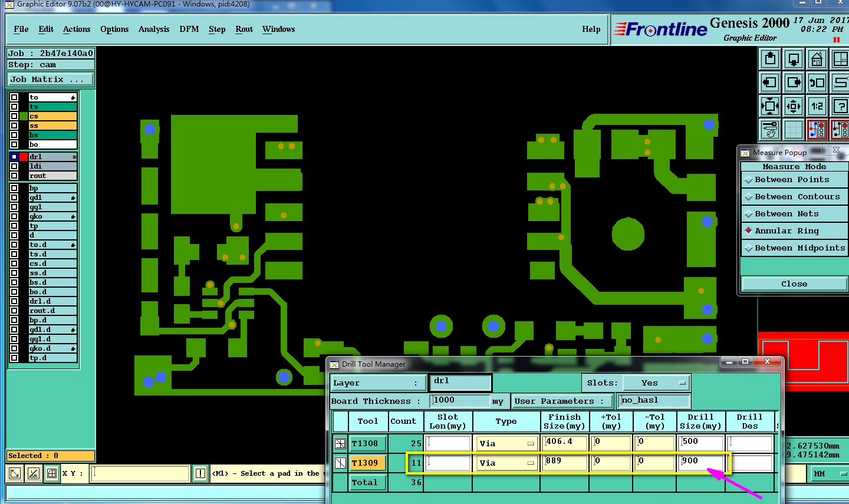Viewport: 849px width, 504px height.
Task: Open the DFM menu
Action: [189, 29]
